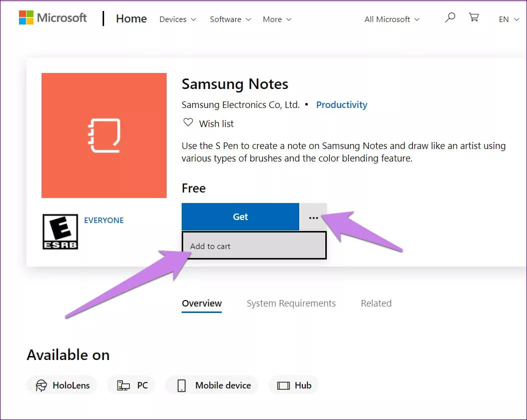This screenshot has height=420, width=527.
Task: Click the Microsoft logo
Action: pos(52,18)
